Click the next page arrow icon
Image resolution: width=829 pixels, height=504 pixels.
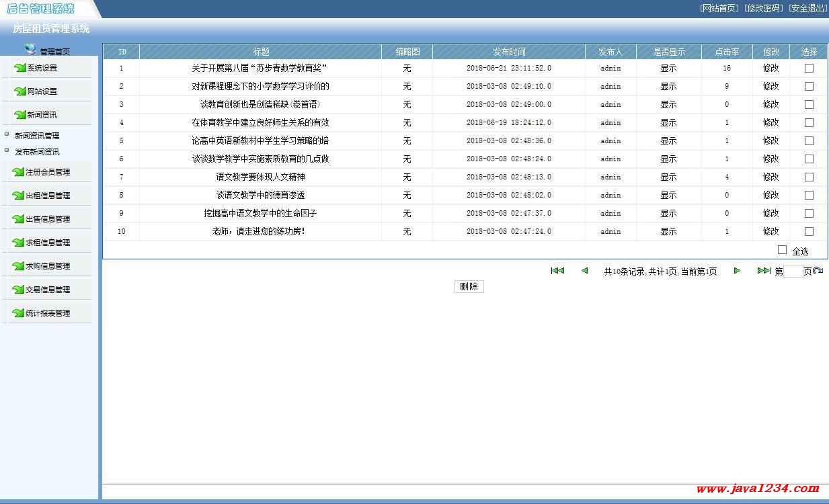click(x=737, y=271)
